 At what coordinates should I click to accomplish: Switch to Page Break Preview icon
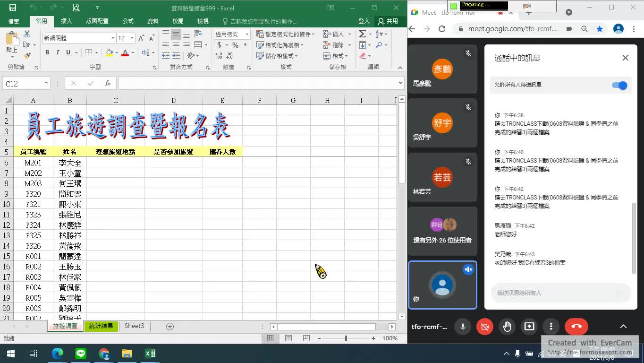pos(306,338)
